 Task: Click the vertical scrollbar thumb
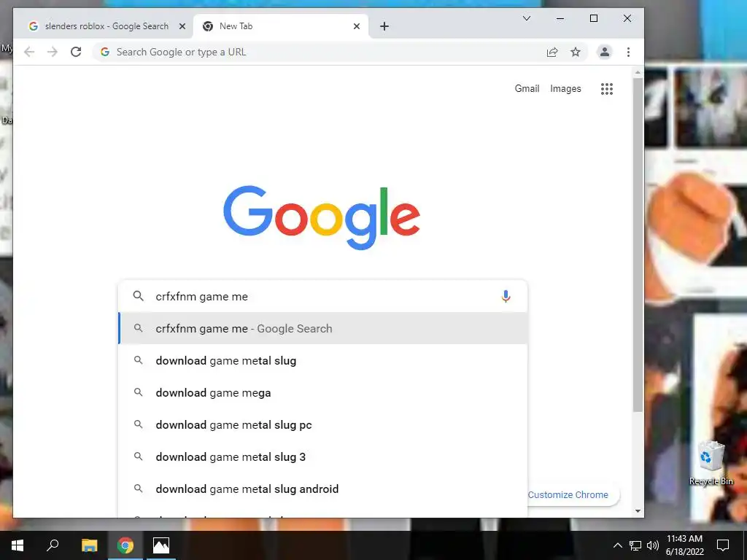638,245
